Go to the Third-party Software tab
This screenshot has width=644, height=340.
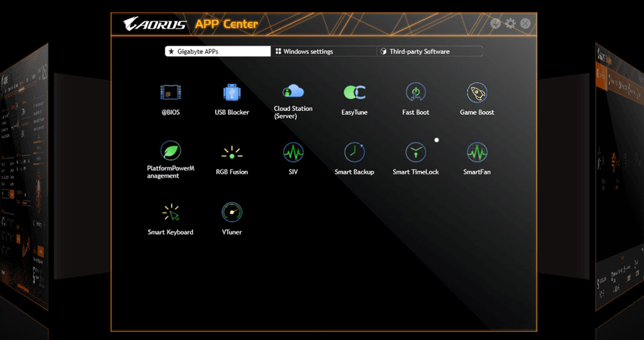[429, 51]
